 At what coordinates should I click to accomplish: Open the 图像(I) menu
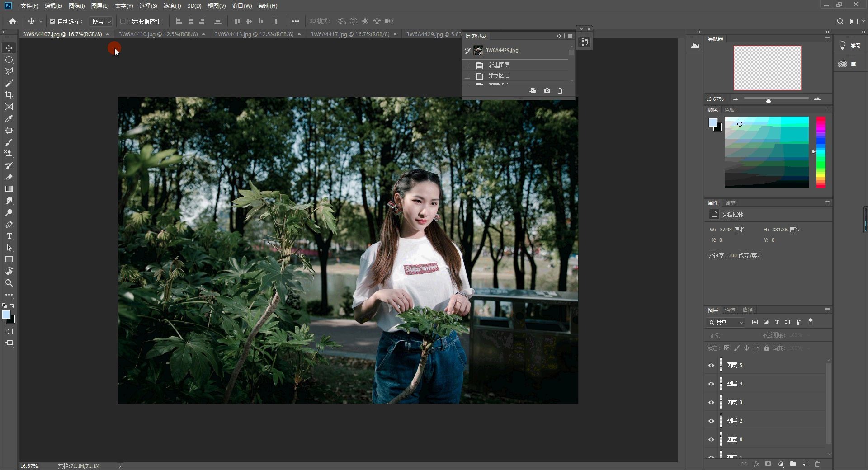(76, 6)
